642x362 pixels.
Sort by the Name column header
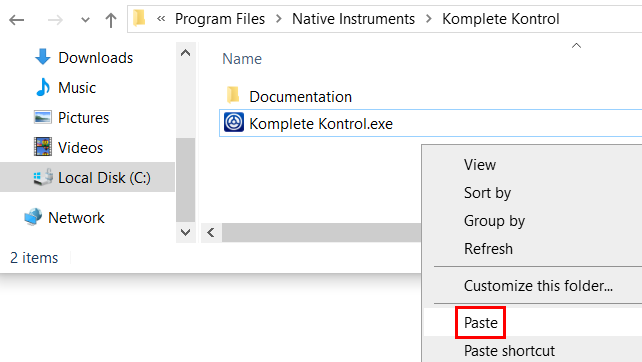pos(242,59)
